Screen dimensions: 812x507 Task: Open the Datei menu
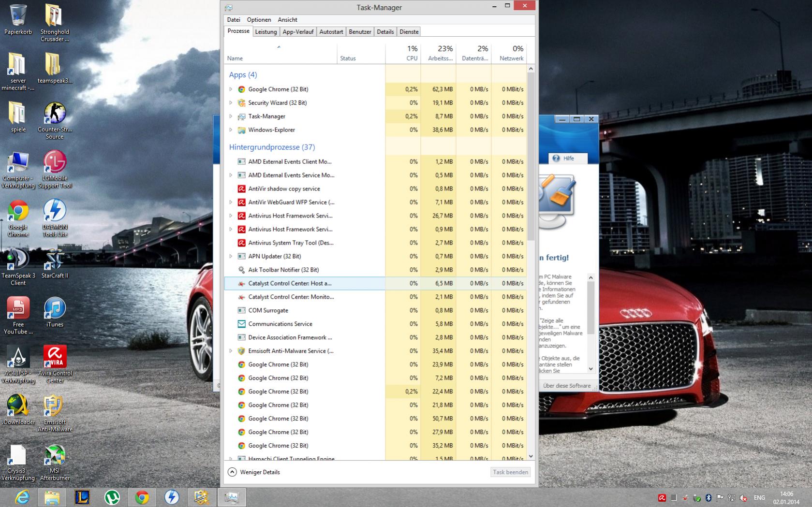pos(234,20)
